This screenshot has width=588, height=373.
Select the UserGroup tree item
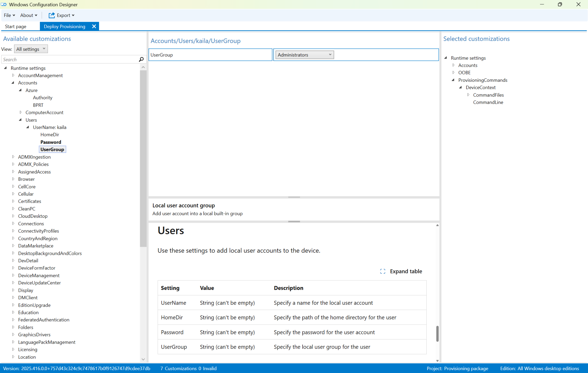(x=52, y=149)
